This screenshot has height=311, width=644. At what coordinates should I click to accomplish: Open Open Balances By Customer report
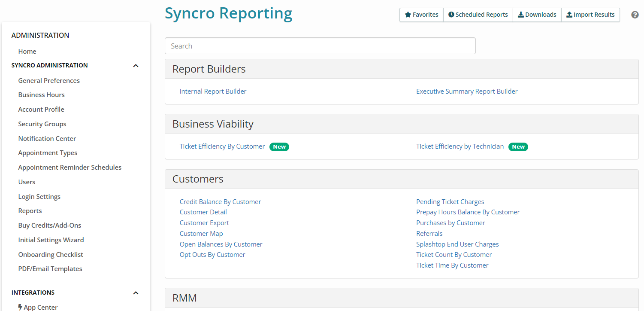[221, 244]
